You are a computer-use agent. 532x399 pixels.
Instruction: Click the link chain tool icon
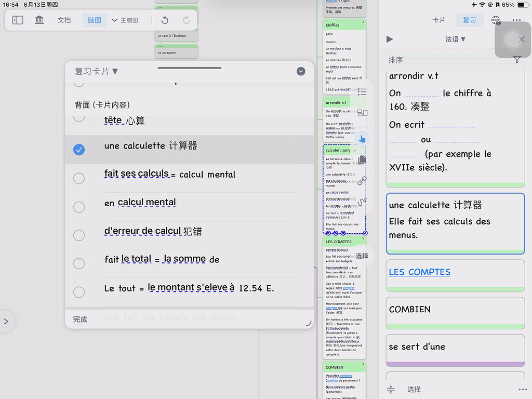(x=362, y=181)
